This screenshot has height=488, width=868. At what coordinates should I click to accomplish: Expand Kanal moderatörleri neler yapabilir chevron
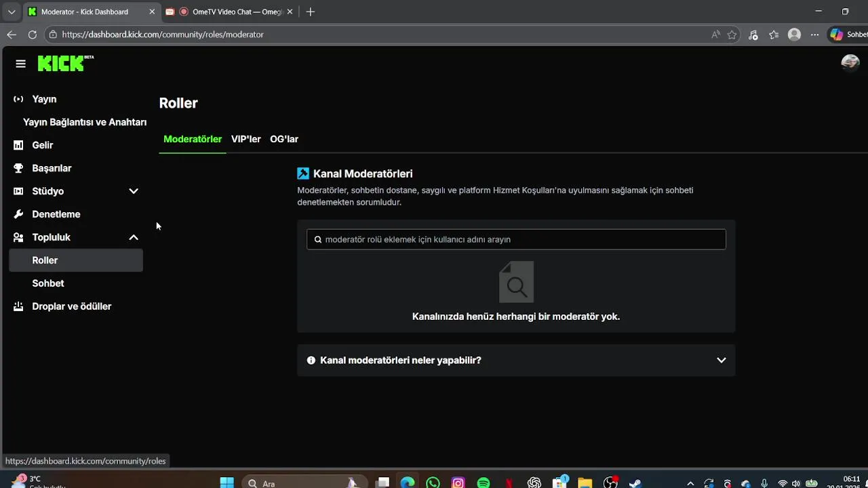point(722,361)
